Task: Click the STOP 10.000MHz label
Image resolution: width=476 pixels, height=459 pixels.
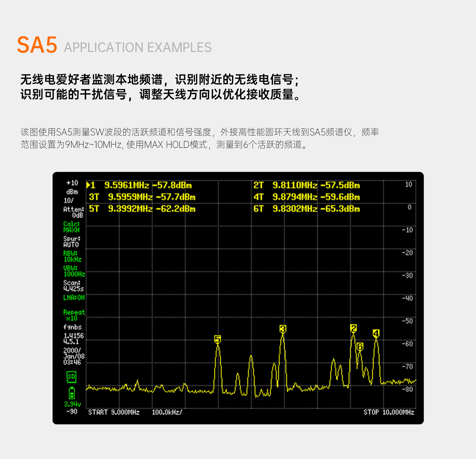Action: (388, 412)
